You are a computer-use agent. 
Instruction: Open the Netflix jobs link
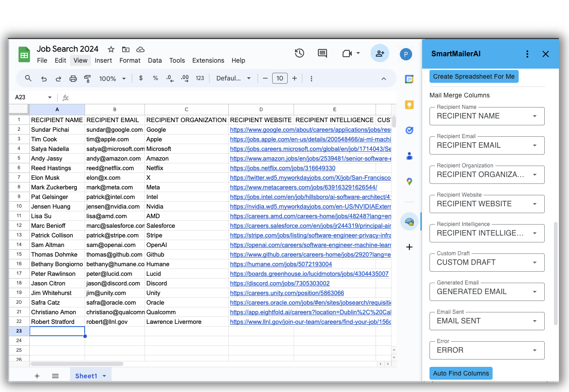tap(282, 168)
